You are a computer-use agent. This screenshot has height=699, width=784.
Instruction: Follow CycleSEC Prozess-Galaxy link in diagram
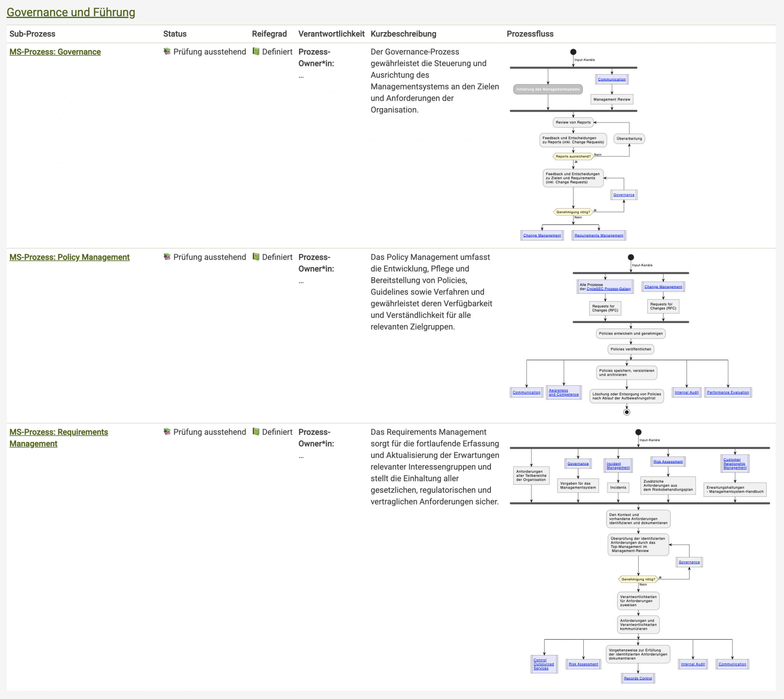tap(609, 289)
